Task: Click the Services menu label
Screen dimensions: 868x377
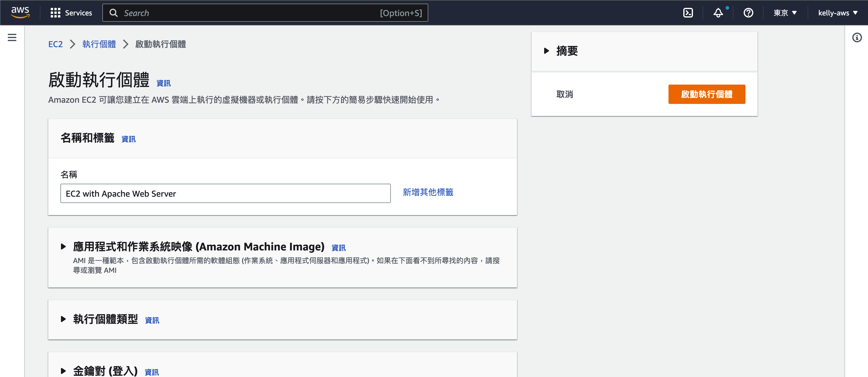Action: [78, 13]
